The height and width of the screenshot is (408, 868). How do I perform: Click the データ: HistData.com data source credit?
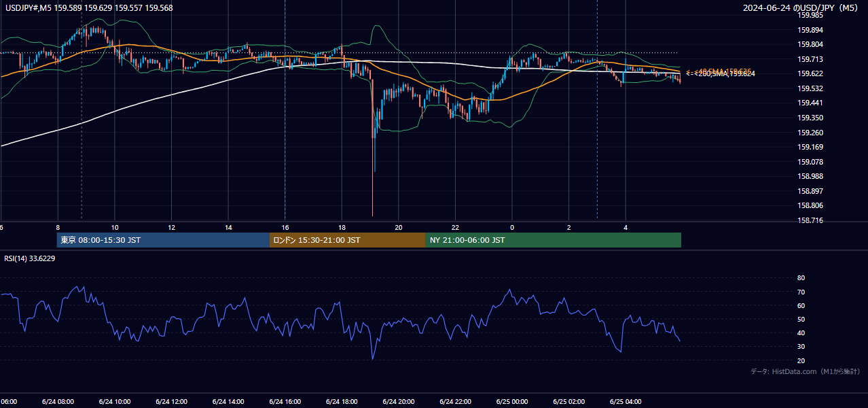805,371
